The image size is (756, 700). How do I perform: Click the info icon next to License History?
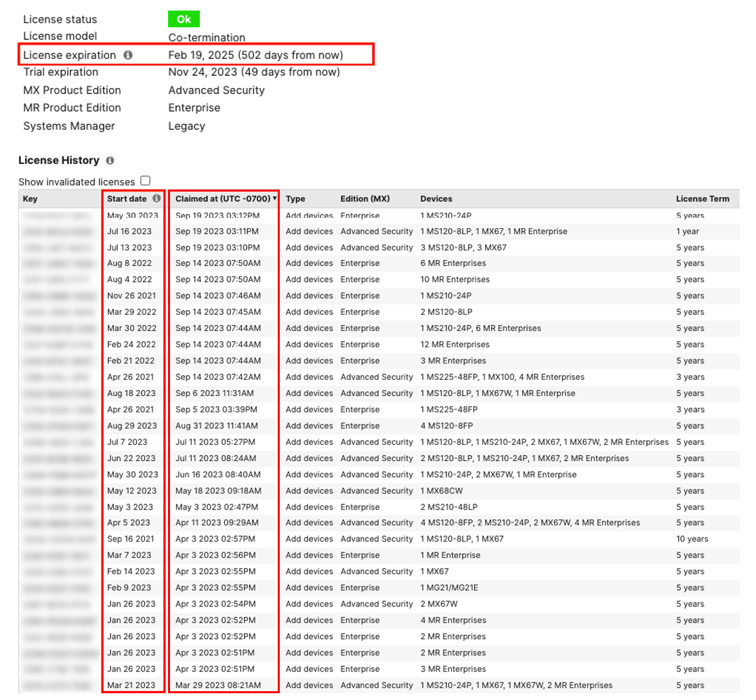click(110, 161)
